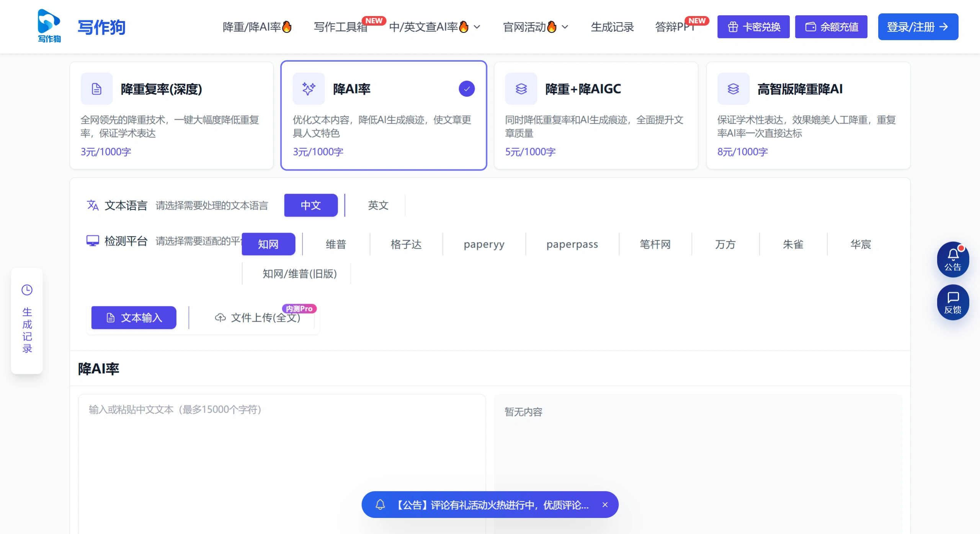980x534 pixels.
Task: Open the 反馈 chat feedback button
Action: pos(953,302)
